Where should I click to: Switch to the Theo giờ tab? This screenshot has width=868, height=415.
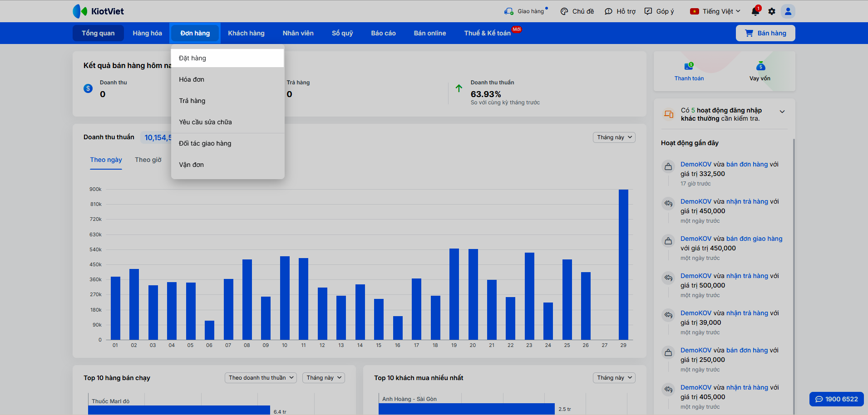pyautogui.click(x=148, y=160)
